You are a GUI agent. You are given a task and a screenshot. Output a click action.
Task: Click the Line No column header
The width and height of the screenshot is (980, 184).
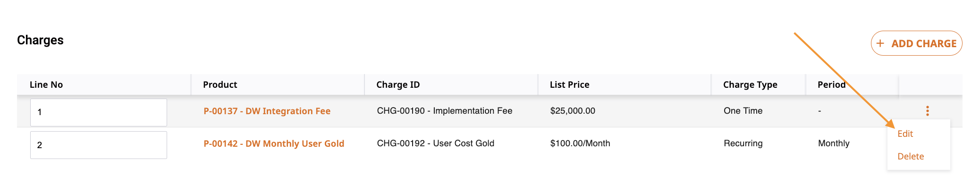click(46, 84)
